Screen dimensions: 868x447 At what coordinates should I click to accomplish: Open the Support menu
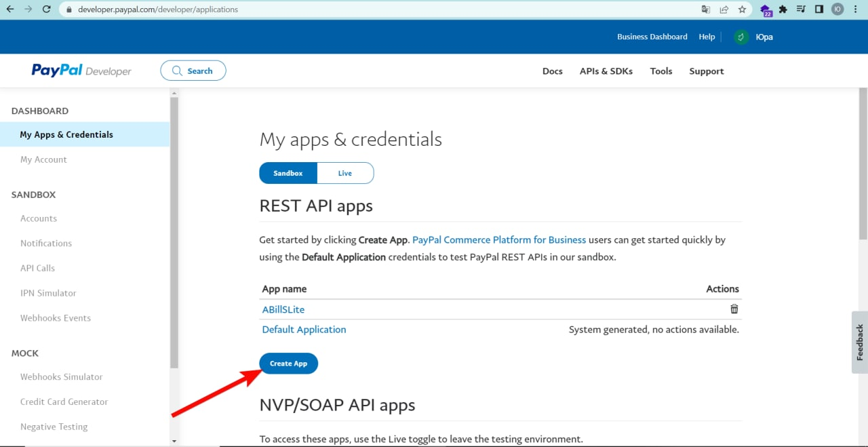[x=707, y=71]
